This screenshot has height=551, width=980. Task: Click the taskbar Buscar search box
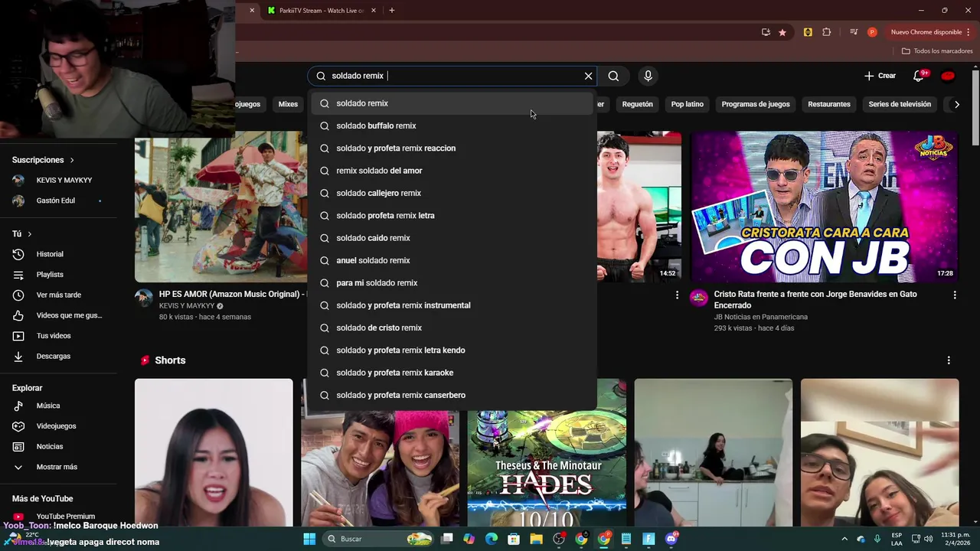pos(379,539)
